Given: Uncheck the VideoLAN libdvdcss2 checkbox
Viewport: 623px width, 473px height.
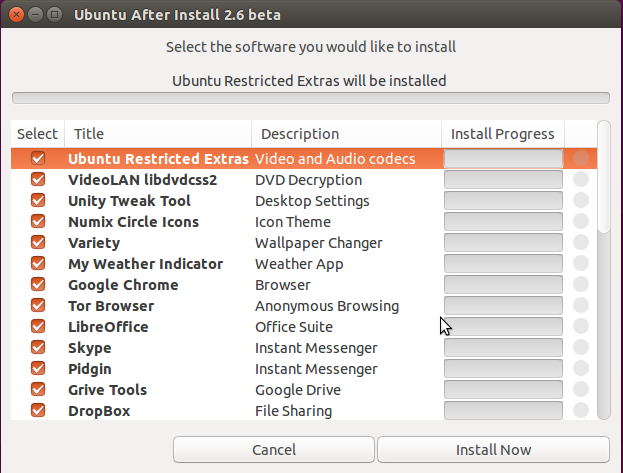Looking at the screenshot, I should tap(38, 179).
